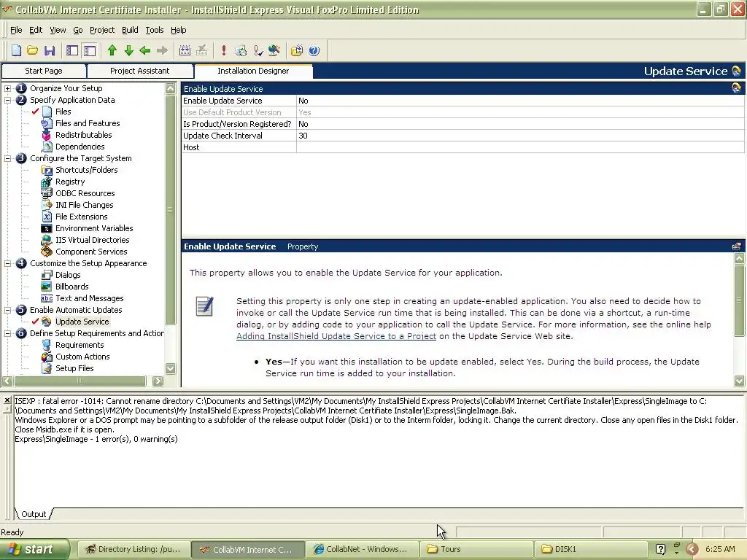The image size is (747, 560).
Task: Open the Build menu
Action: click(130, 30)
